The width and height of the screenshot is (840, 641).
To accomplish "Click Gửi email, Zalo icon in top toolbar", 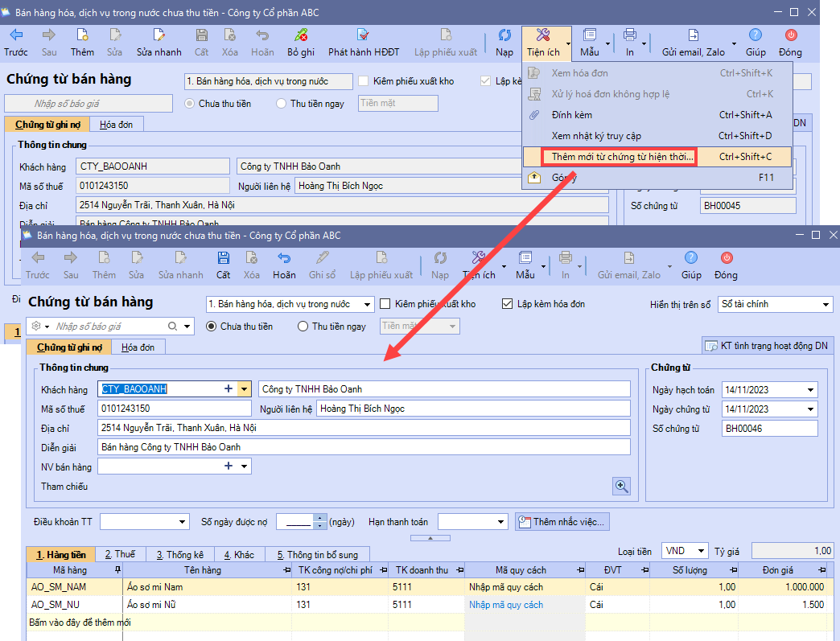I will 693,35.
